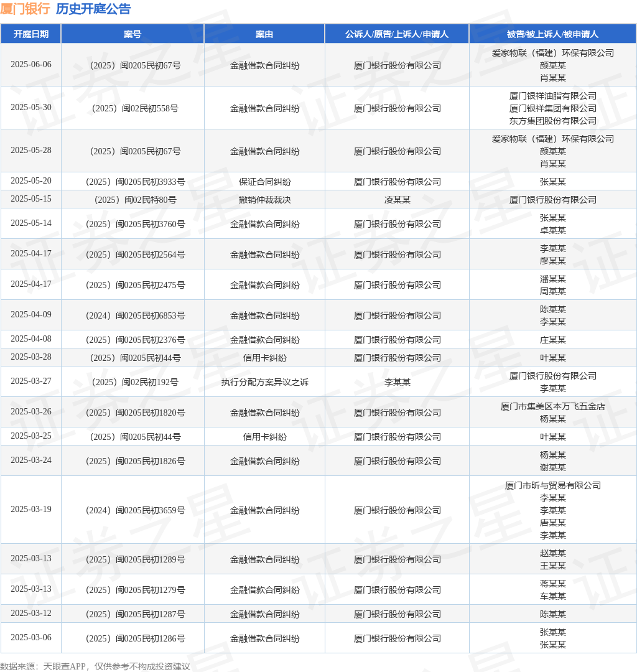
Task: Click the 开庭日期 column header
Action: pyautogui.click(x=31, y=34)
